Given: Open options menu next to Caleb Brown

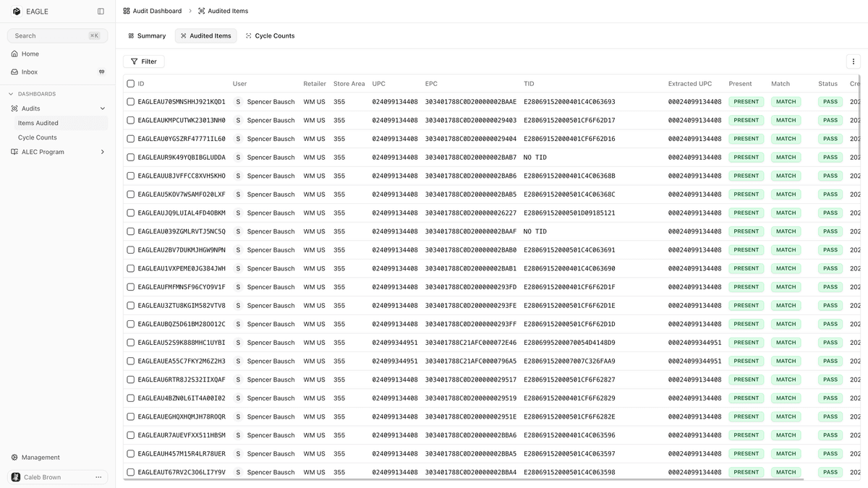Looking at the screenshot, I should coord(98,476).
